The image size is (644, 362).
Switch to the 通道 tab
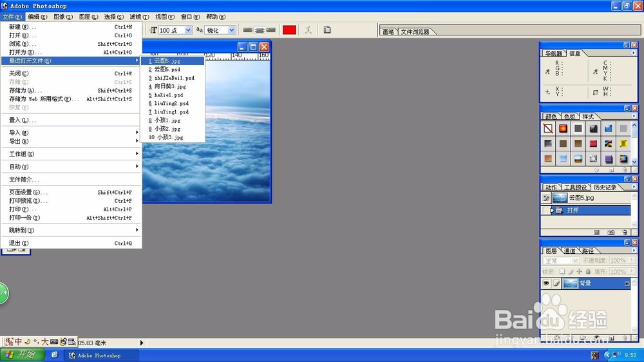(x=569, y=251)
